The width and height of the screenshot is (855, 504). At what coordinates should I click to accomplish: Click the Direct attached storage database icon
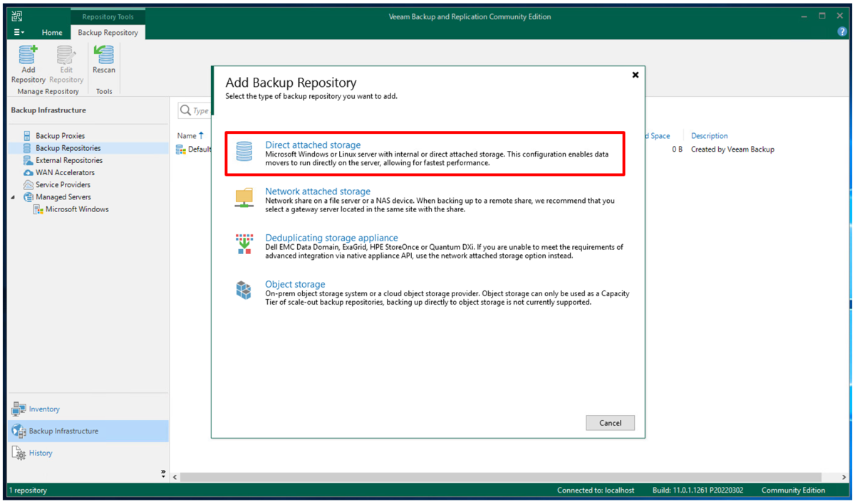pyautogui.click(x=244, y=152)
